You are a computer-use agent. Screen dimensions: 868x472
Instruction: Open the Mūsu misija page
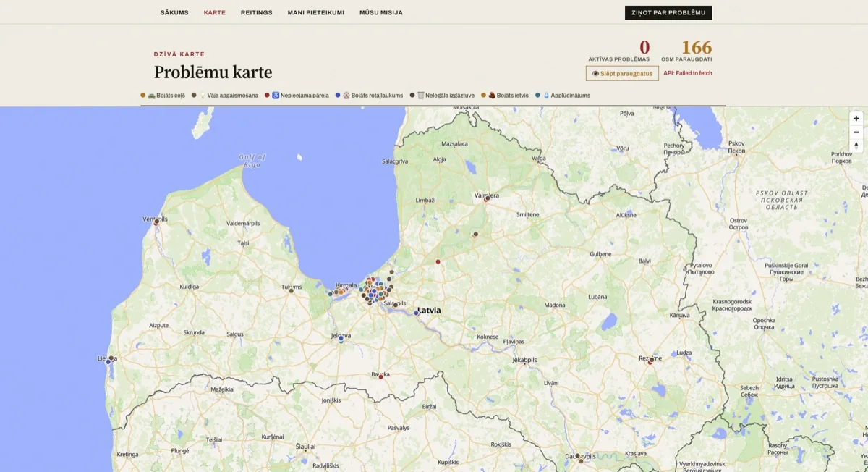(x=381, y=12)
